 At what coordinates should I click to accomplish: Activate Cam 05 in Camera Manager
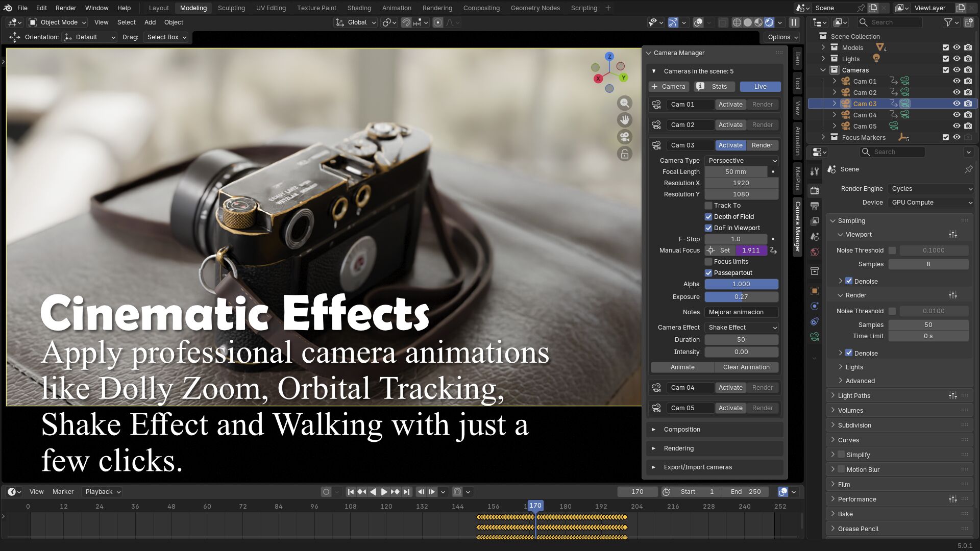(730, 408)
